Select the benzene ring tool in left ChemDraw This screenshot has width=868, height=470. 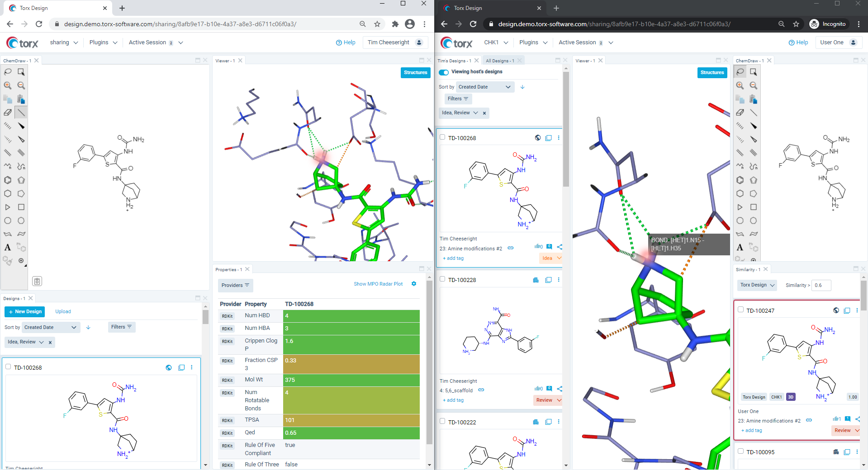click(x=8, y=180)
